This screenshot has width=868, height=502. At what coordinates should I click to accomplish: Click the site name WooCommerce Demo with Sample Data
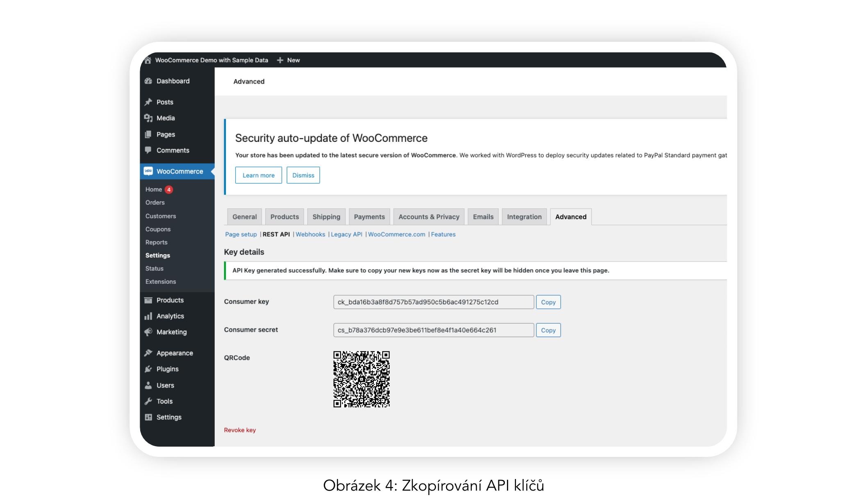point(211,60)
